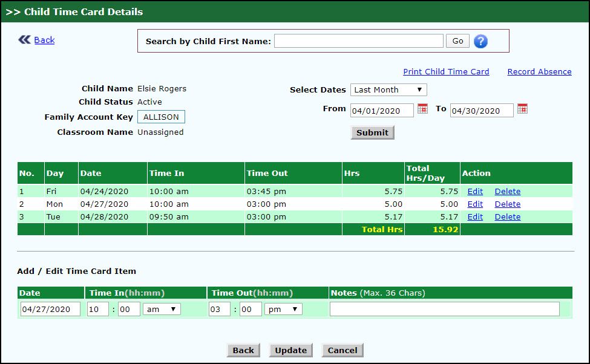Click the bottom Back button

[243, 351]
